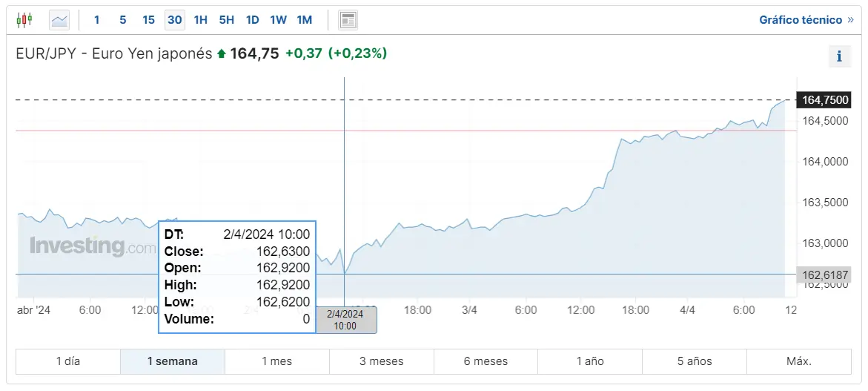Show the '5 años' time range
Screen dimensions: 868x391
pos(695,361)
